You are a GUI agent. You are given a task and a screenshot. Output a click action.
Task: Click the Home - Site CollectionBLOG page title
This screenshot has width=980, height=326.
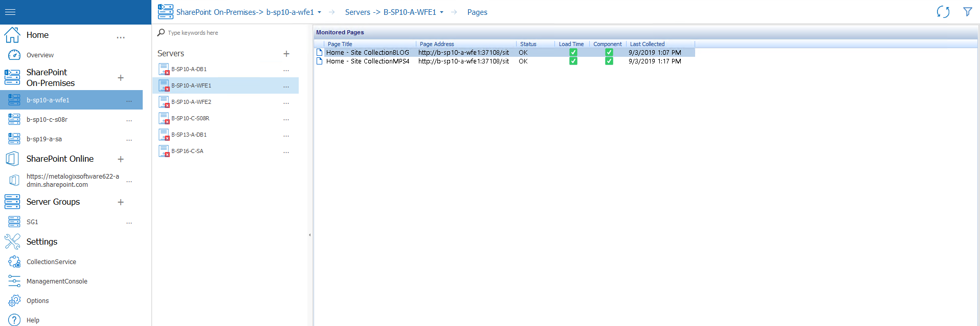point(368,52)
